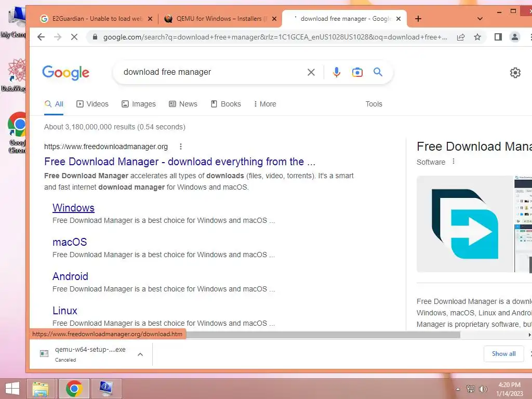Open the Windows sitelink
532x399 pixels.
coord(73,208)
